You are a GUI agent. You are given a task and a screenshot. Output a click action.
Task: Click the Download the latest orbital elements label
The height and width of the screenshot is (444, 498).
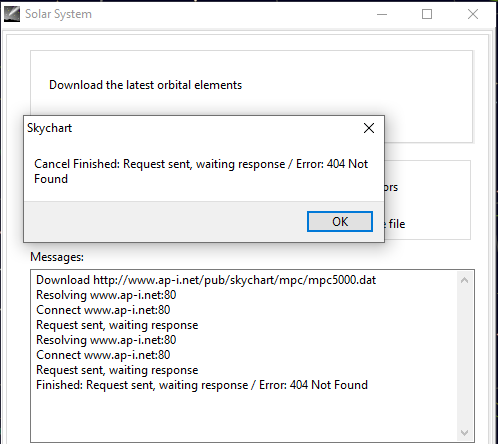point(145,85)
